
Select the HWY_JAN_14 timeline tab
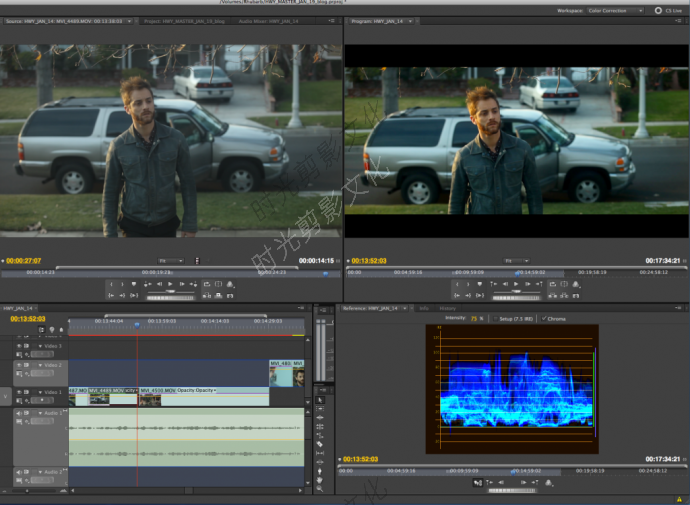click(x=18, y=308)
